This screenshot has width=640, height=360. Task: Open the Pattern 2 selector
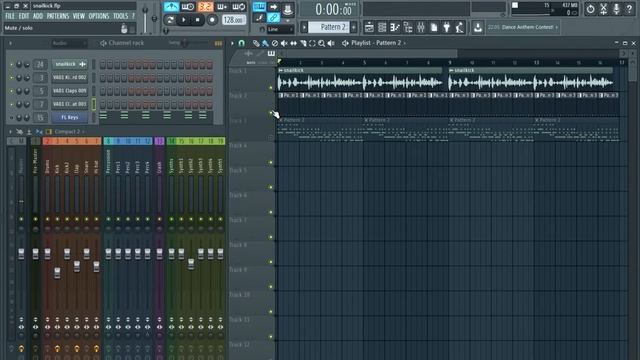[x=329, y=27]
